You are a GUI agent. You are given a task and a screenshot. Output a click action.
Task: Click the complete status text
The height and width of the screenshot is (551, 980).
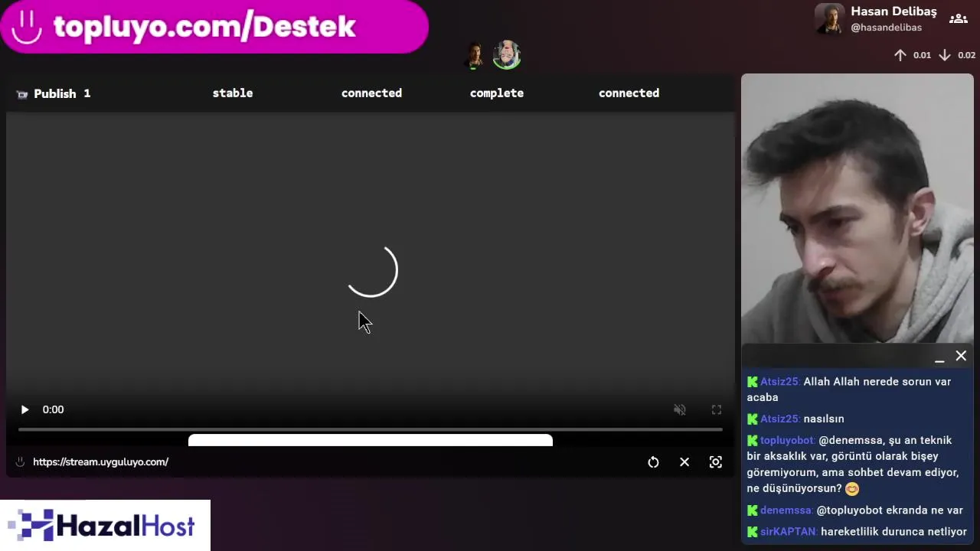[497, 93]
